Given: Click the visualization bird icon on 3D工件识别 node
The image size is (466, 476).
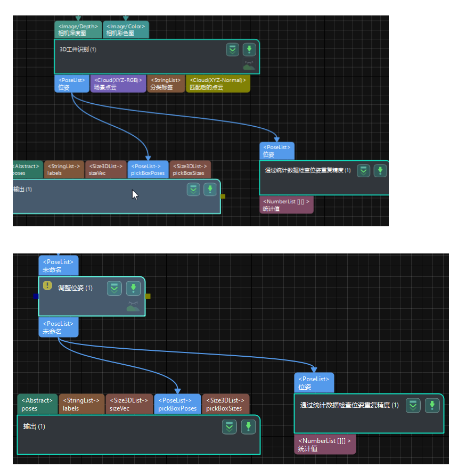Looking at the screenshot, I should click(x=249, y=65).
